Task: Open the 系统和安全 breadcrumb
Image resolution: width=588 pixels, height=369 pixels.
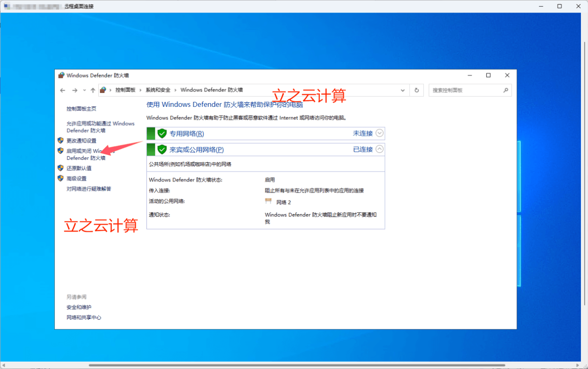Action: click(x=158, y=90)
